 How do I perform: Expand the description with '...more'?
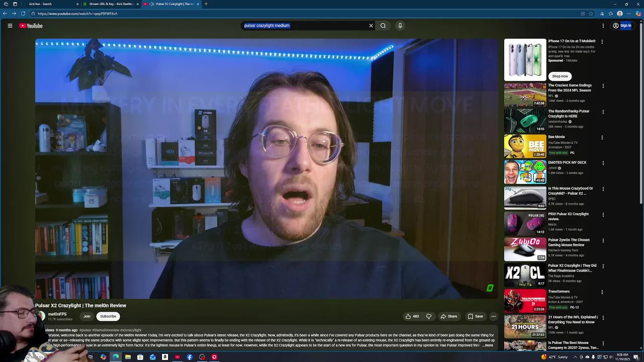point(488,345)
